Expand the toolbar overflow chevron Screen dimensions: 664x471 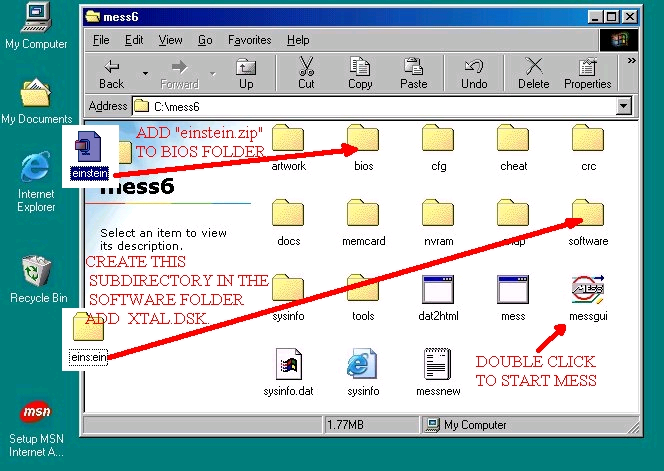click(x=631, y=61)
